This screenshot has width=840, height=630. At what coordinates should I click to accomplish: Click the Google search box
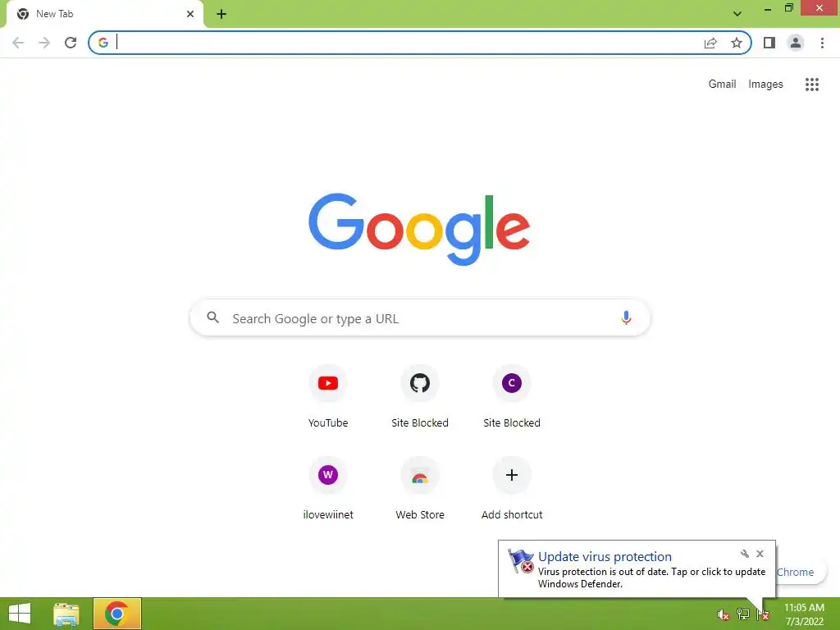point(420,318)
